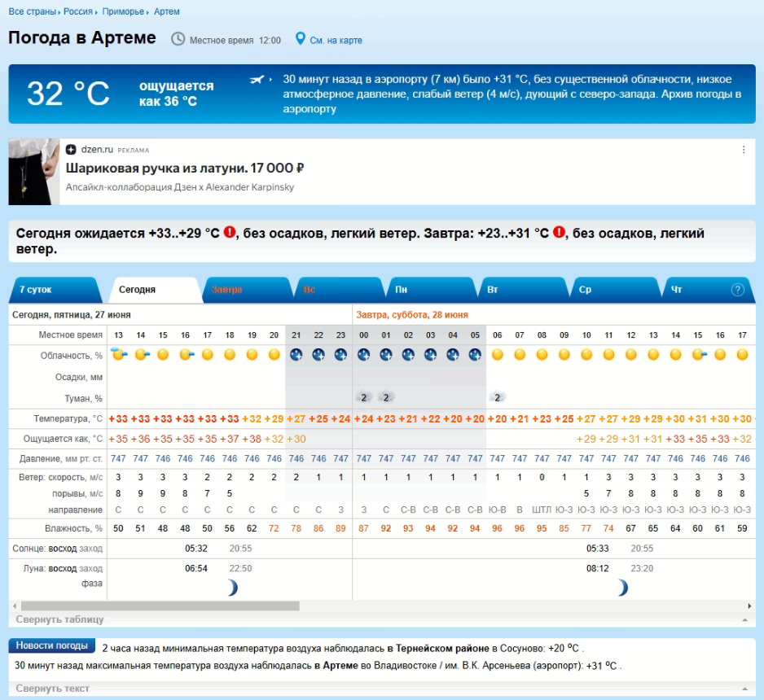The width and height of the screenshot is (764, 700).
Task: Click the night moon icon at hour 00
Action: coord(363,355)
